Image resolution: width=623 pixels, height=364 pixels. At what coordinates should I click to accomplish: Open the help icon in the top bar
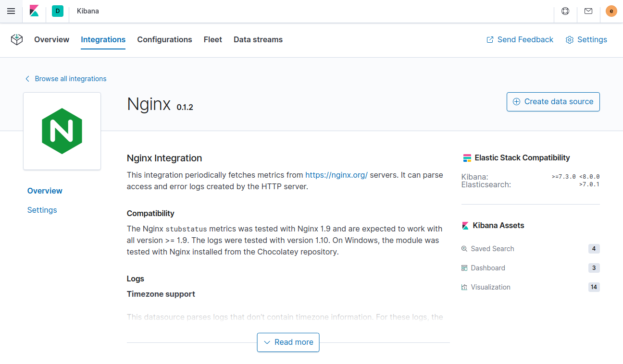coord(565,11)
